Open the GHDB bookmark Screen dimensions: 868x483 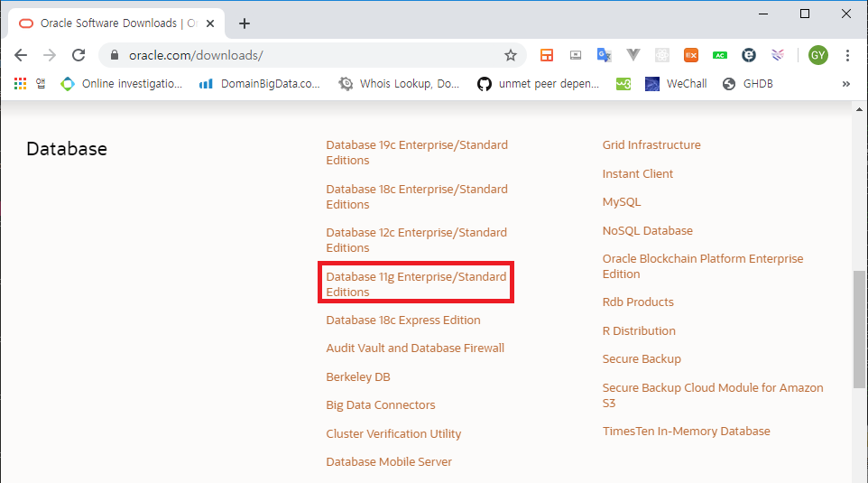tap(748, 84)
